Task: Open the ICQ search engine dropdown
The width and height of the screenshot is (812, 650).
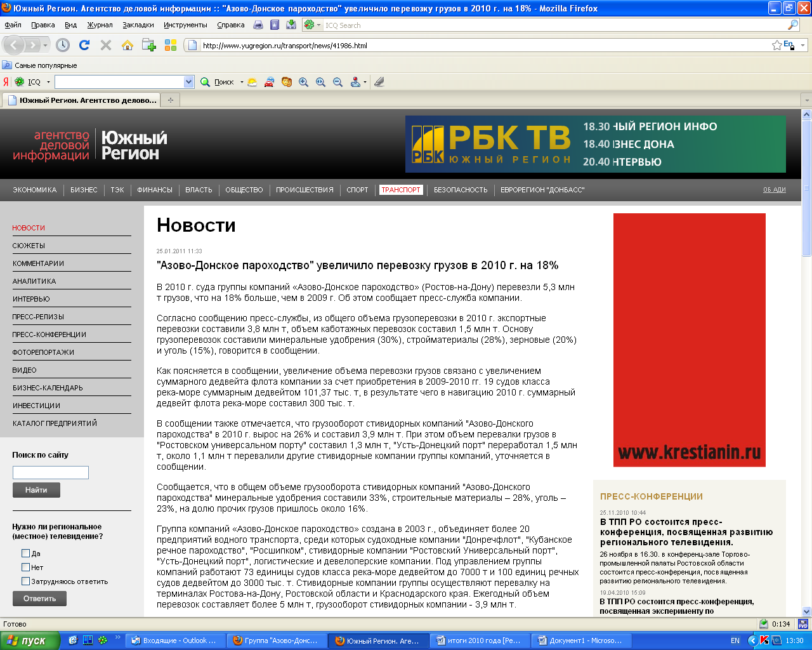Action: [319, 25]
